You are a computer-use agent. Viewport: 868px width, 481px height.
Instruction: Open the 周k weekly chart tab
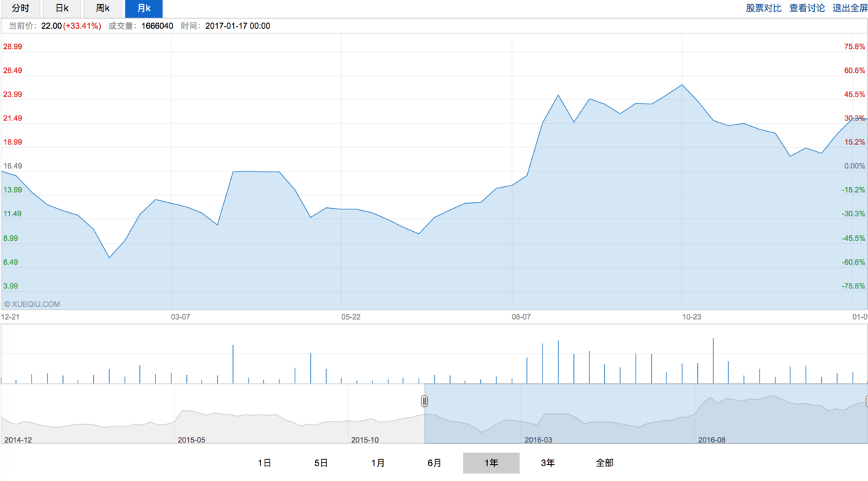(x=103, y=8)
